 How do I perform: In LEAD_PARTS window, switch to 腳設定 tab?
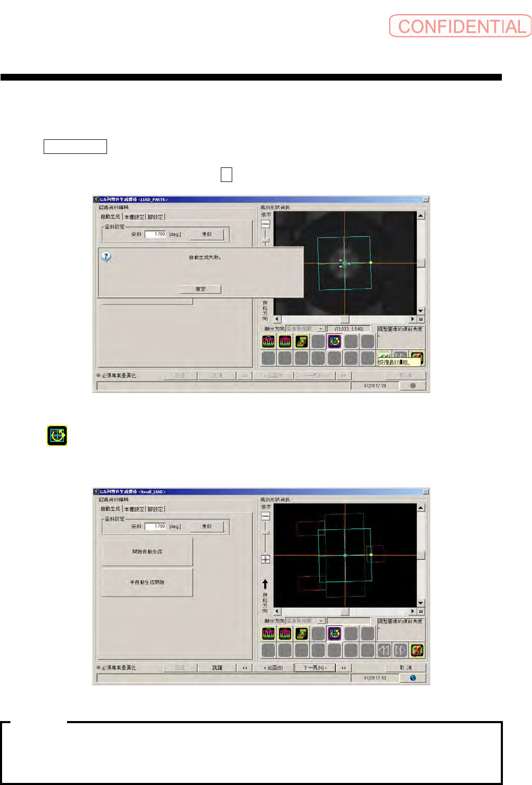point(155,217)
